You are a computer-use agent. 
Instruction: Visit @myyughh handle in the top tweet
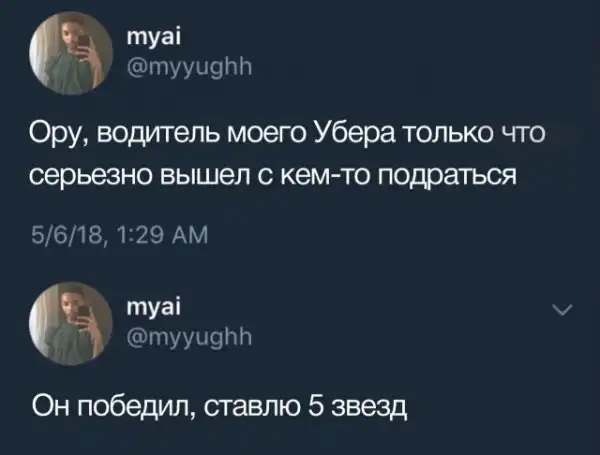(189, 68)
